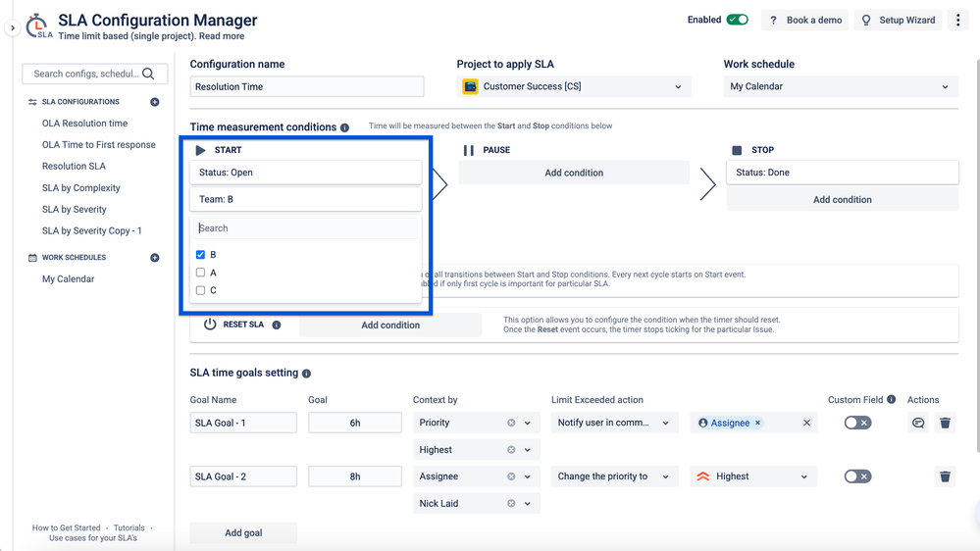This screenshot has width=980, height=551.
Task: Delete SLA Goal - 1 with trash icon
Action: pos(945,423)
